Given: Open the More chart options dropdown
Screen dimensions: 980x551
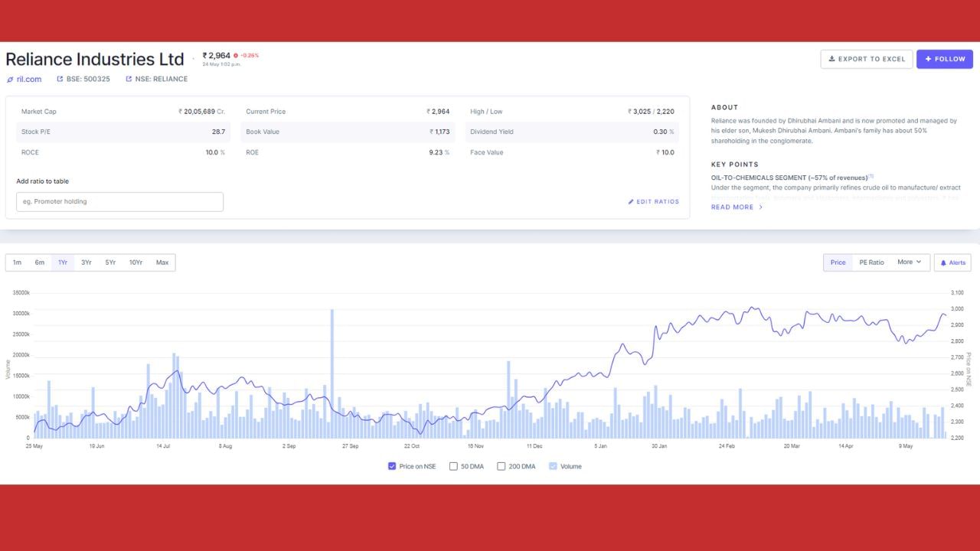Looking at the screenshot, I should (910, 262).
